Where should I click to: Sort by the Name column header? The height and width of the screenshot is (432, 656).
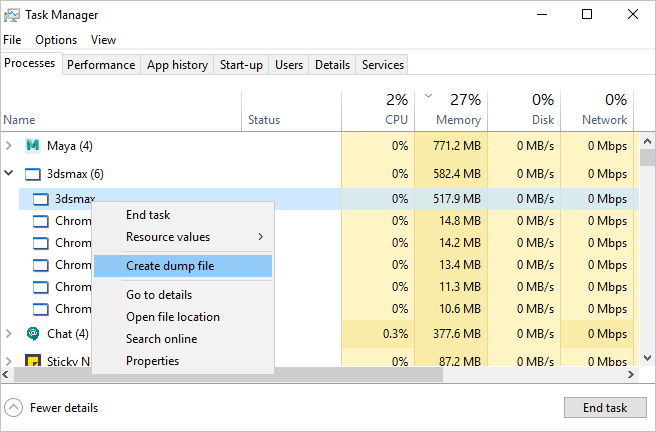[x=121, y=111]
